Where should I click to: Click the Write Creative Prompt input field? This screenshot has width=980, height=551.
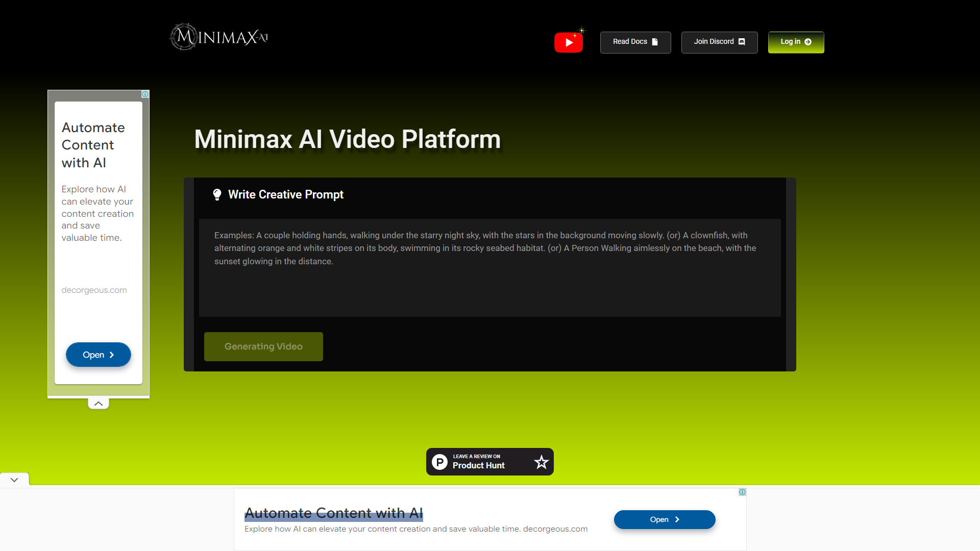point(489,267)
